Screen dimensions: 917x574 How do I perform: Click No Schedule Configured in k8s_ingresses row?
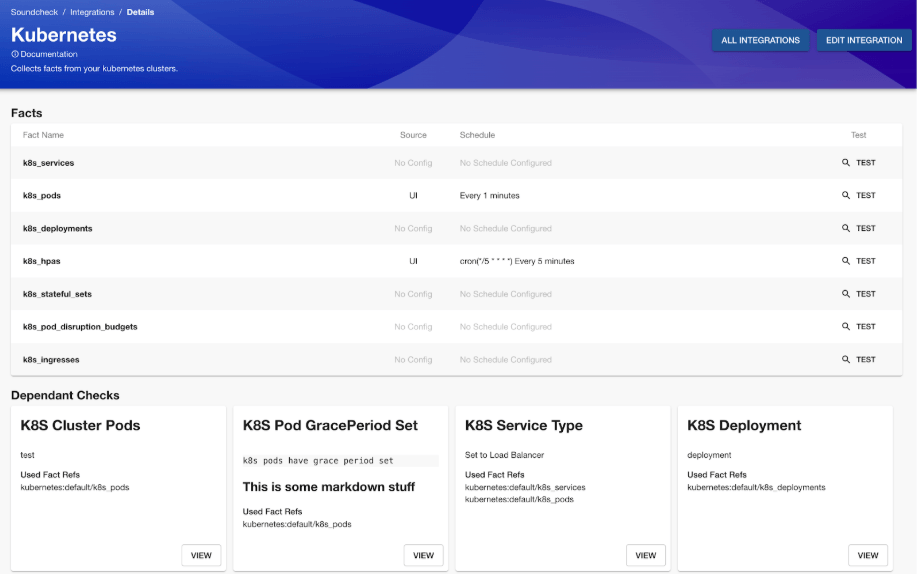[505, 359]
